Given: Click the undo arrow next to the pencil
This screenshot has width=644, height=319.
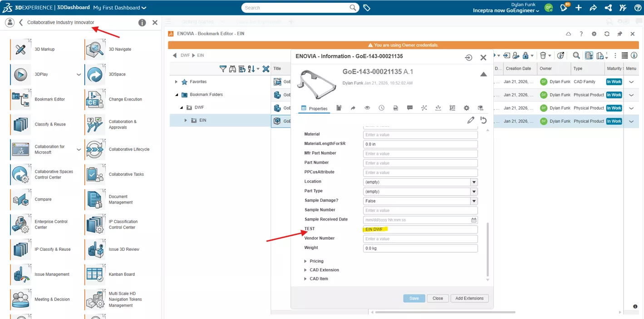Looking at the screenshot, I should [483, 120].
